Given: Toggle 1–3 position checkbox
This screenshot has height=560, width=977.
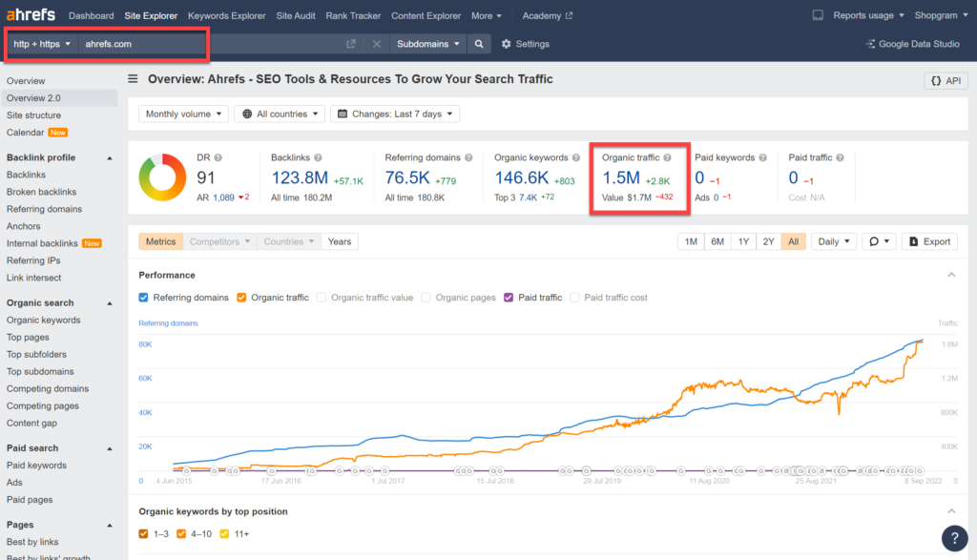Looking at the screenshot, I should point(143,534).
